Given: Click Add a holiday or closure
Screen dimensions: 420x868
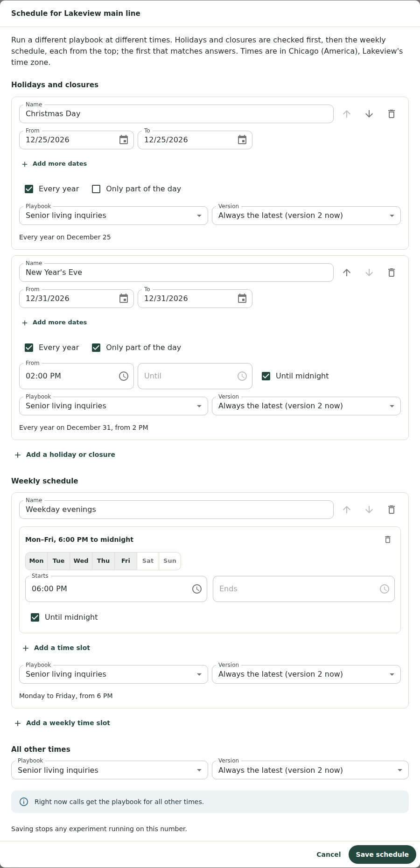Looking at the screenshot, I should click(64, 455).
